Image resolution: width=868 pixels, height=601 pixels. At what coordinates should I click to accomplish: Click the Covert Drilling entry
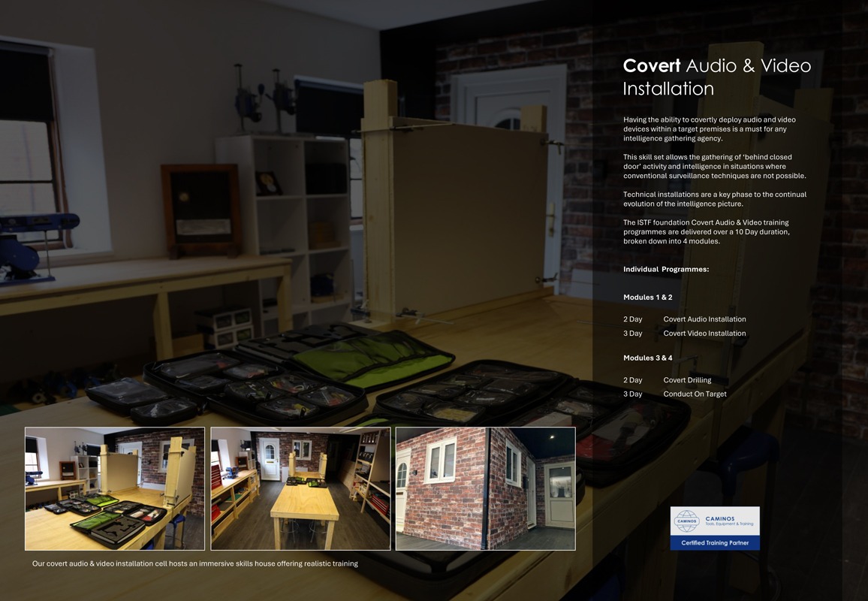687,380
